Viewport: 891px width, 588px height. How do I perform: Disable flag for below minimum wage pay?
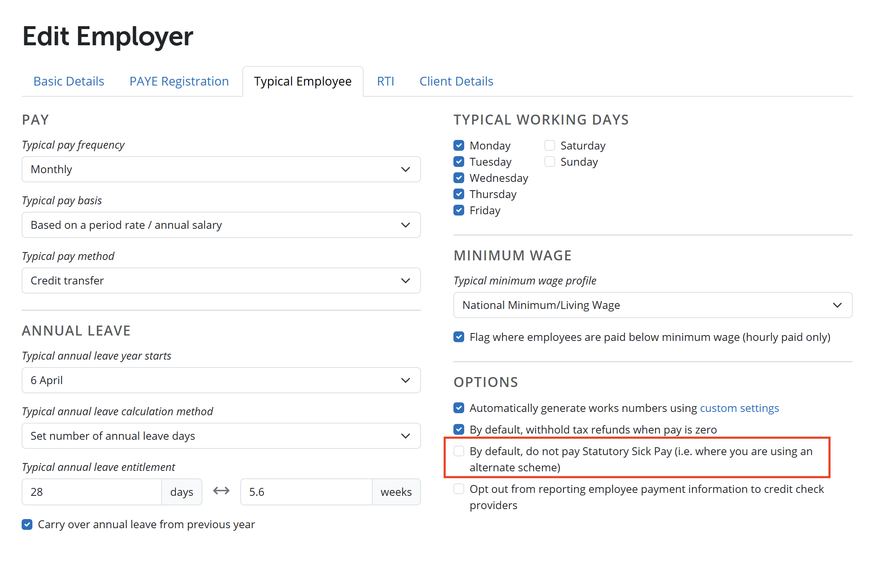pyautogui.click(x=459, y=337)
